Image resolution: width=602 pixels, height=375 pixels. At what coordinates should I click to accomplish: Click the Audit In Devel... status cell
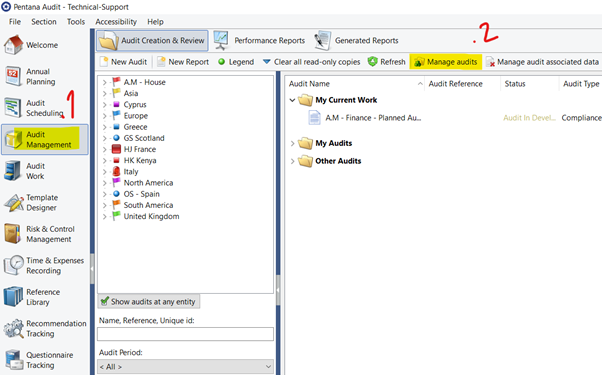529,118
